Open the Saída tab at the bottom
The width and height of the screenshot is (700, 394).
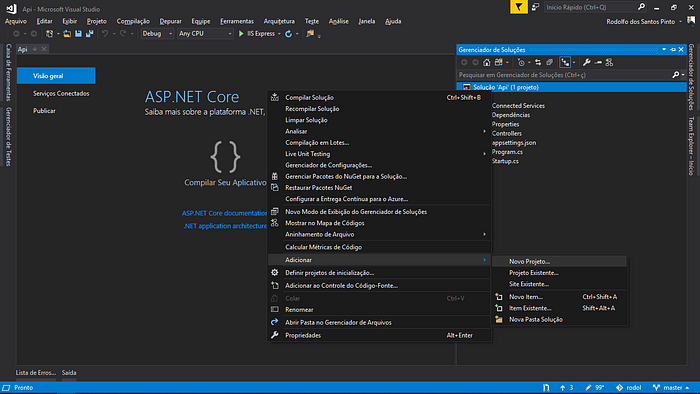click(x=69, y=373)
